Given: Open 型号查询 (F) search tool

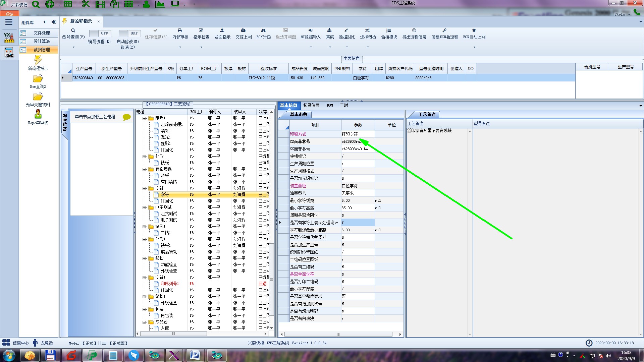Looking at the screenshot, I should tap(73, 34).
